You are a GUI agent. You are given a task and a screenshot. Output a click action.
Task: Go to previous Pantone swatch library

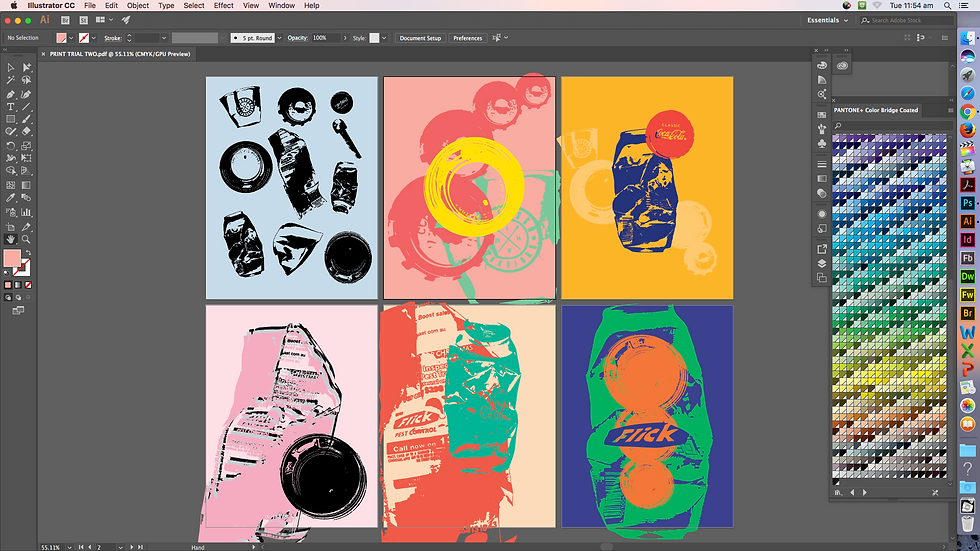click(x=852, y=492)
